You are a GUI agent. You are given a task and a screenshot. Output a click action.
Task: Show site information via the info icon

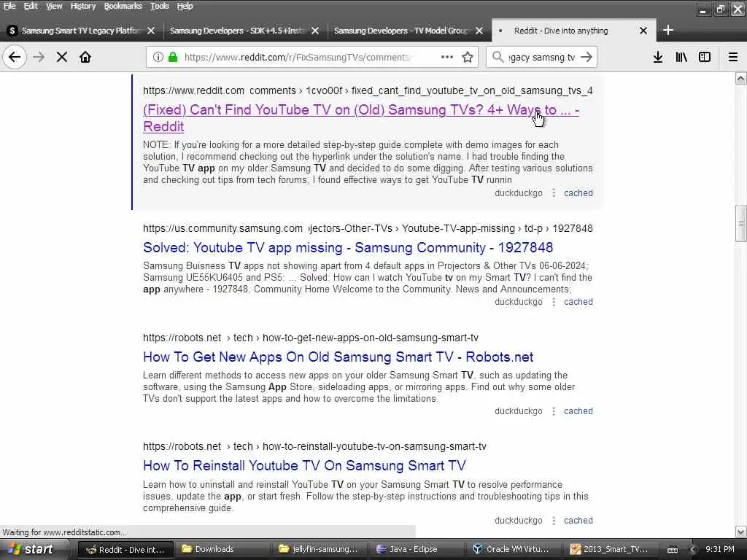pyautogui.click(x=158, y=57)
